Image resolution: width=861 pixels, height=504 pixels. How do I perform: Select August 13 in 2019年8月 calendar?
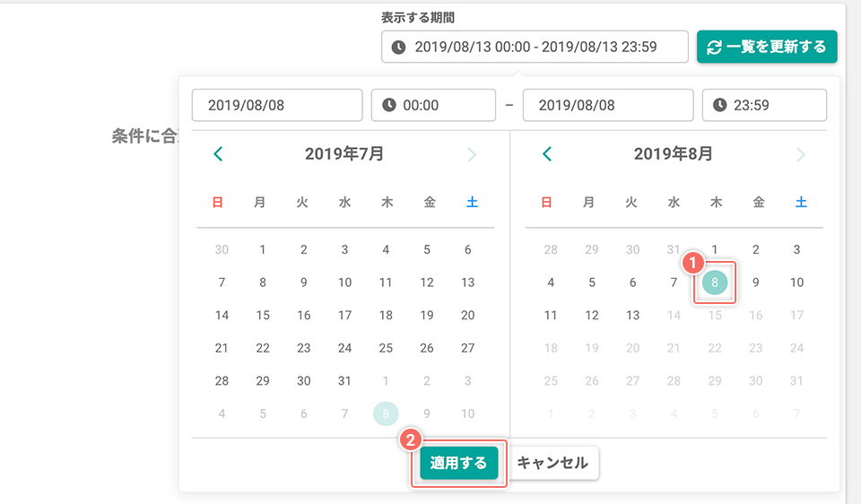pyautogui.click(x=632, y=315)
